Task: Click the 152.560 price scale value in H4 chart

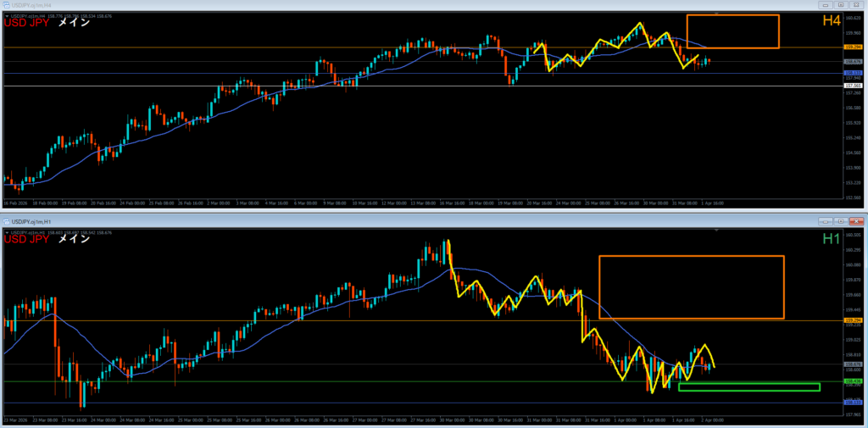Action: point(853,197)
